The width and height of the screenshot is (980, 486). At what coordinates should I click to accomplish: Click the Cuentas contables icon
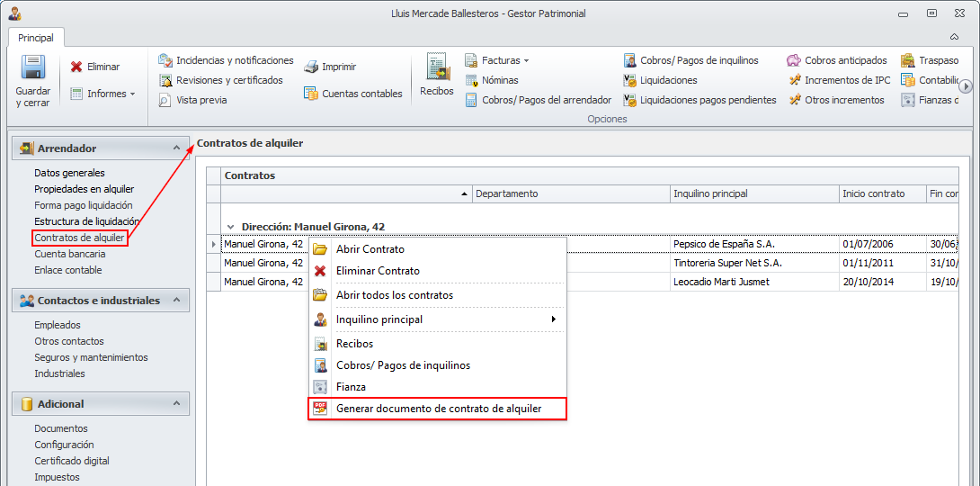311,94
